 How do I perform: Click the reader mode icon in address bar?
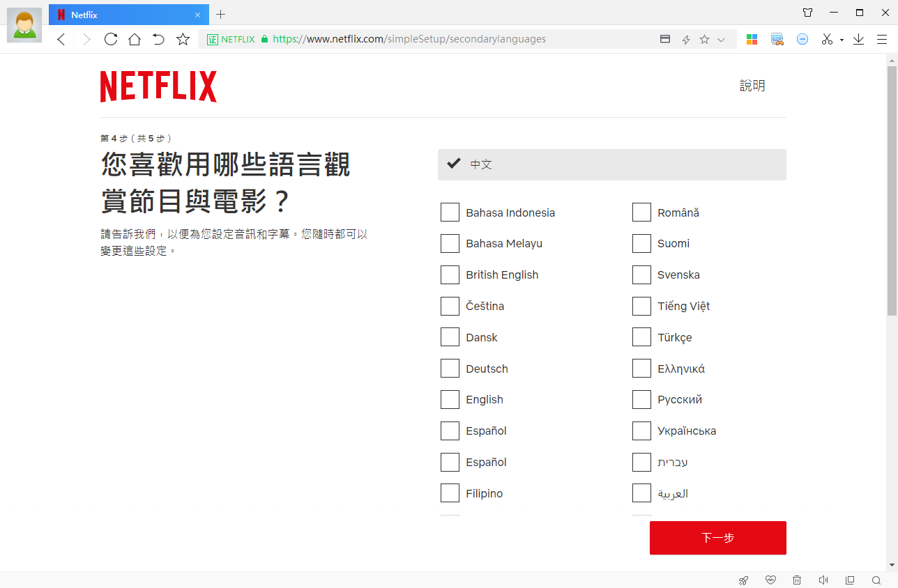(665, 40)
